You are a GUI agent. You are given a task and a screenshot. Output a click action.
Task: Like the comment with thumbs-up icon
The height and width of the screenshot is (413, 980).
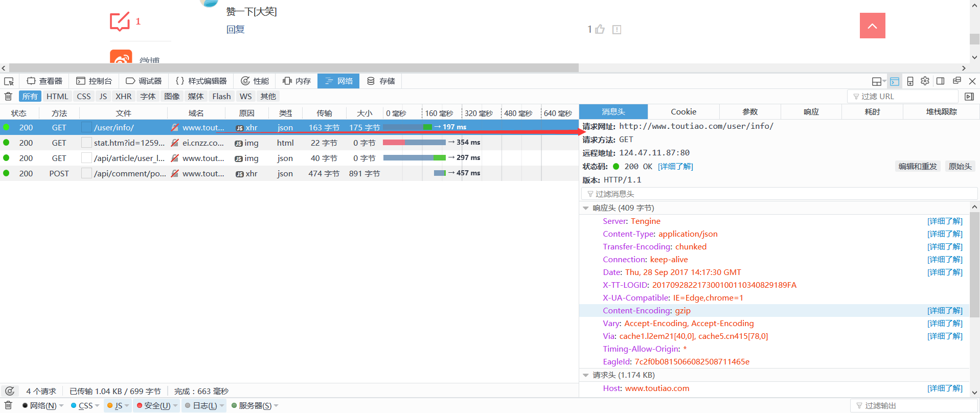click(600, 29)
